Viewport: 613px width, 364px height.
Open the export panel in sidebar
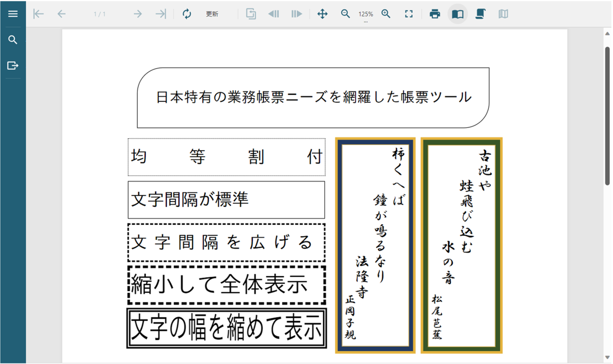coord(13,65)
